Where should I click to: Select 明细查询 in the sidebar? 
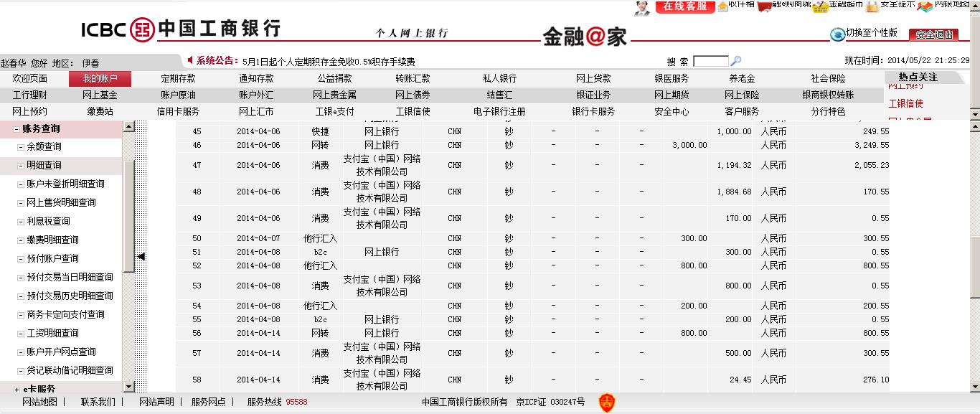click(44, 165)
